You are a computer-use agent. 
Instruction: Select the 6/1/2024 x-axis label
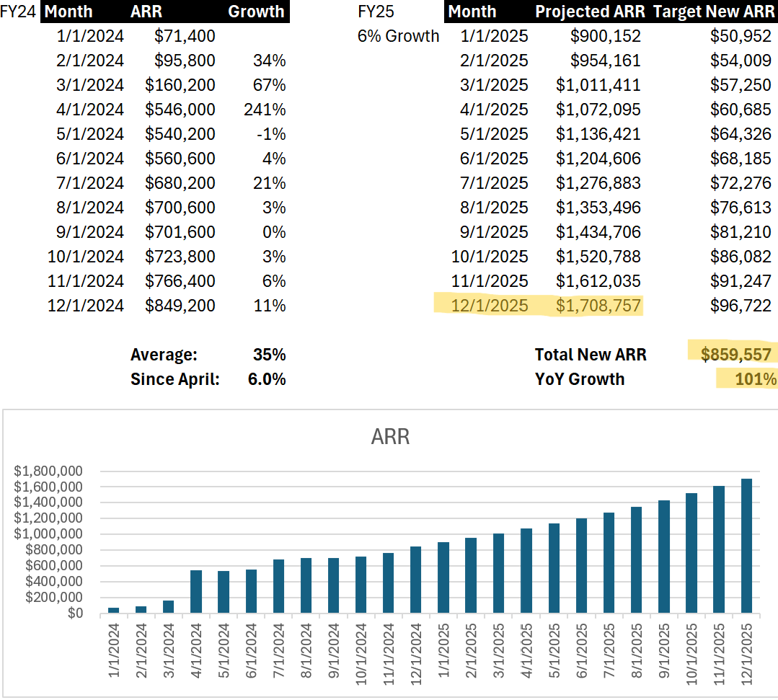tap(252, 650)
